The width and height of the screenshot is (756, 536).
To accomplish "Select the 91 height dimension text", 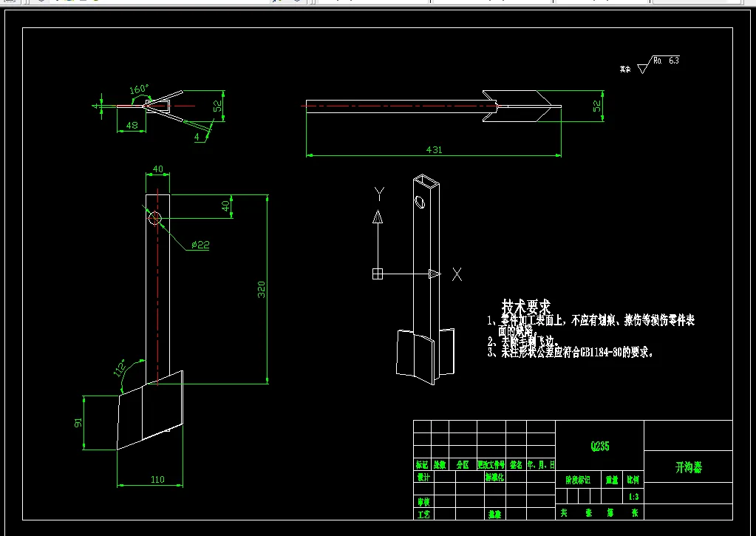I will [78, 423].
